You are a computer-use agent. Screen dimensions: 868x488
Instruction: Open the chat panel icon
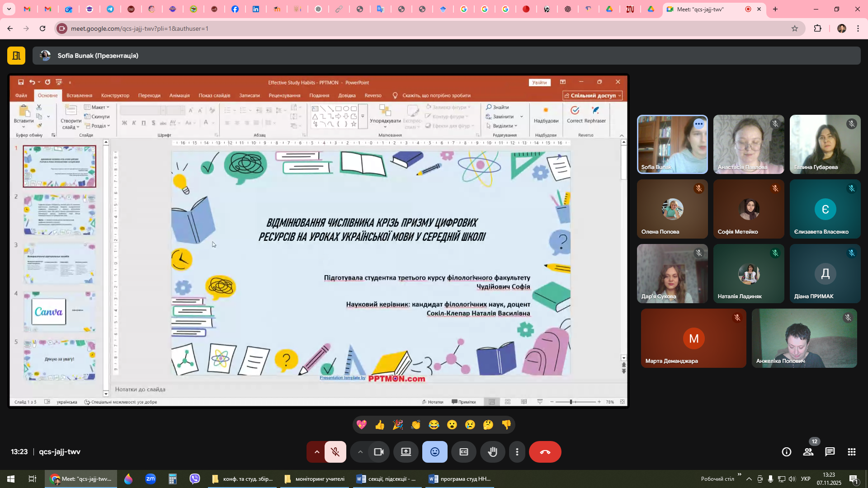[830, 452]
